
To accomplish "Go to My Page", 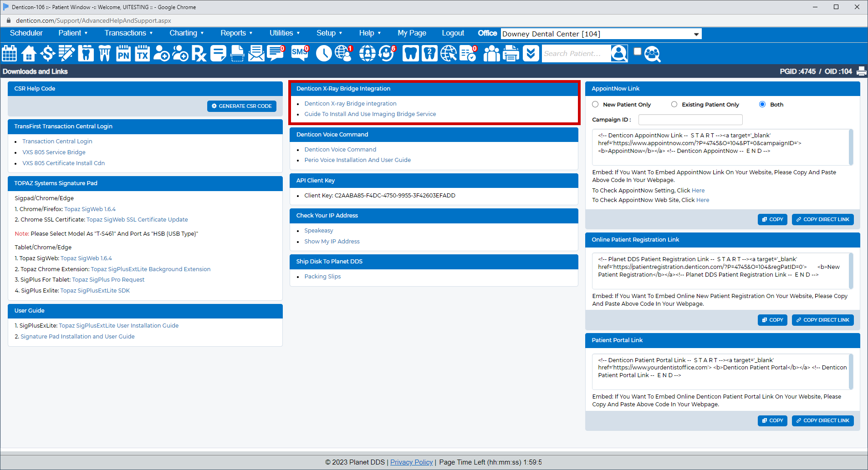I will 412,33.
